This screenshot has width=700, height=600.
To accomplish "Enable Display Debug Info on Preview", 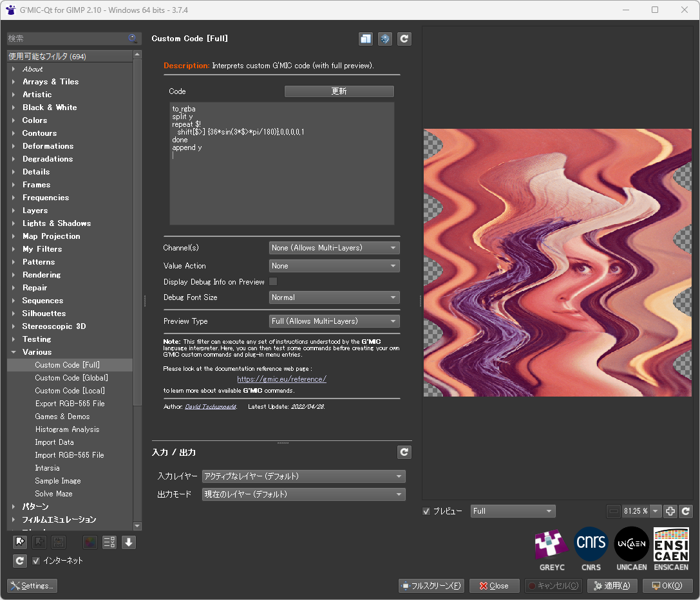I will 273,281.
